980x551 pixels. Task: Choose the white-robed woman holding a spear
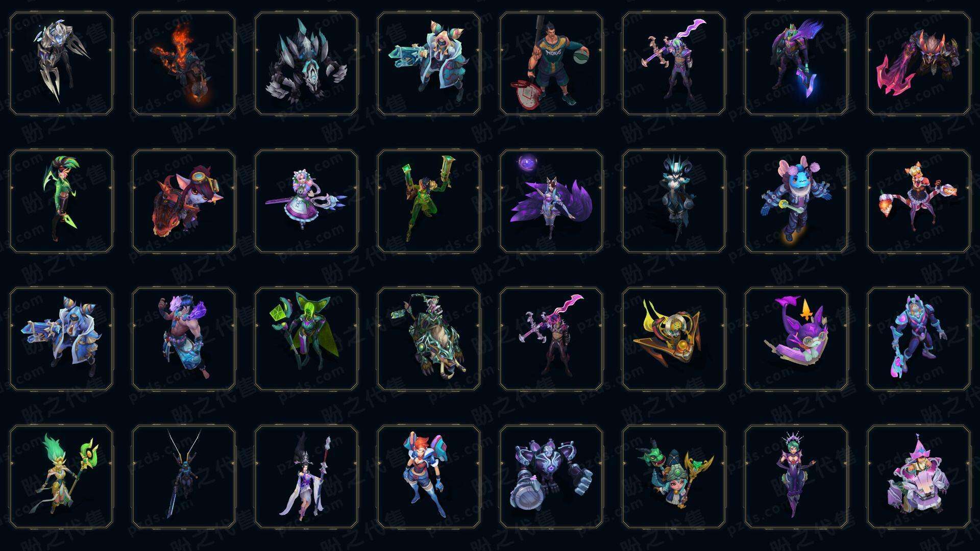(306, 477)
